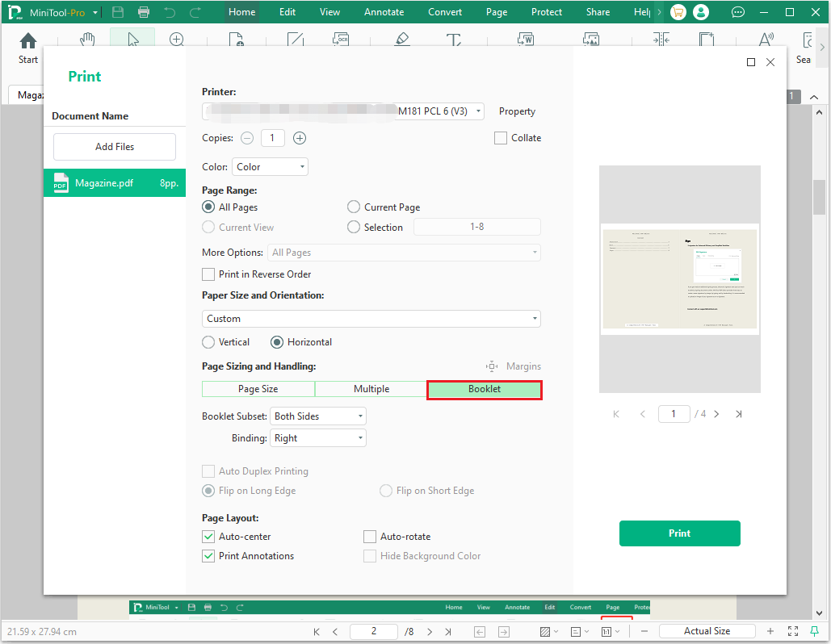
Task: Open the shopping cart icon
Action: 678,11
